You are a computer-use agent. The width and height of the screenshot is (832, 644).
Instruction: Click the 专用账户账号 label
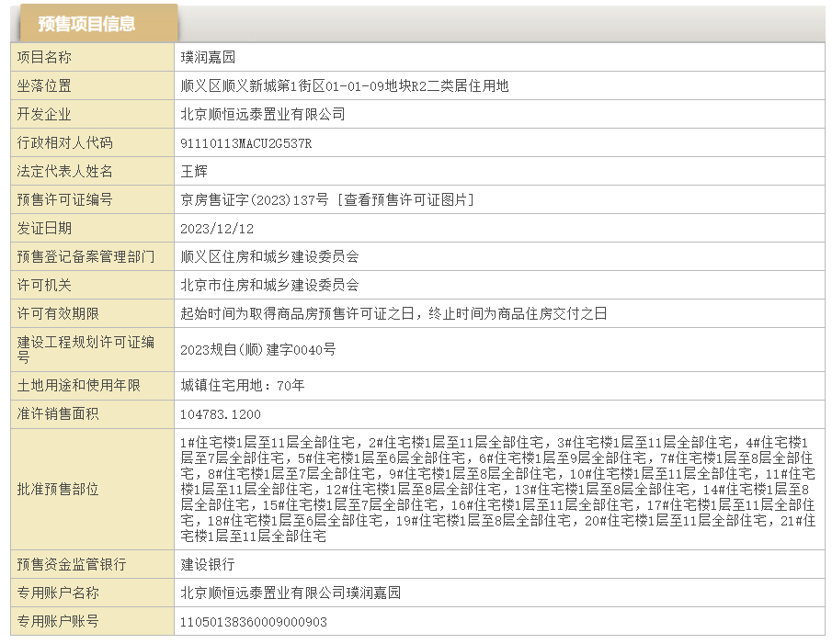point(58,621)
